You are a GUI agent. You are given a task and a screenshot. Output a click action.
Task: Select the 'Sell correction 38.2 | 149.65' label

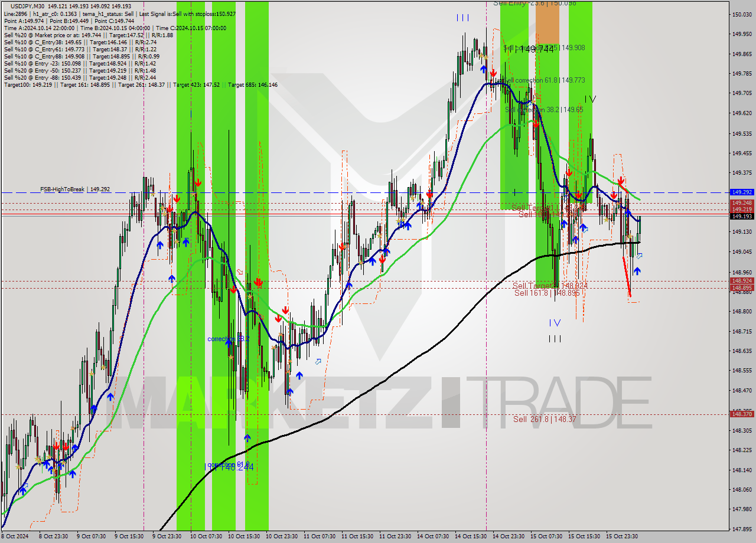point(544,109)
